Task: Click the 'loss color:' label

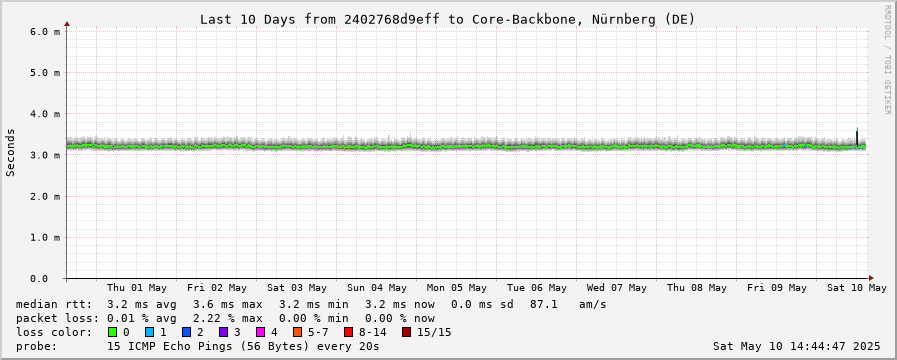Action: tap(54, 332)
